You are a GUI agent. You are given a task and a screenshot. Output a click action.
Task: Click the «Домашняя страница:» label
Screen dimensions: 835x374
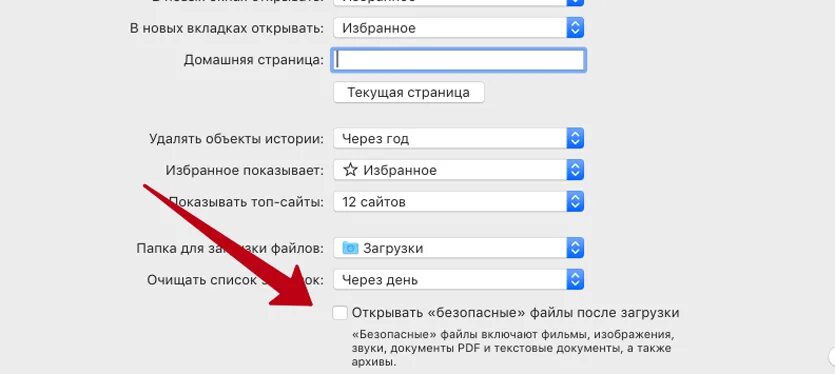[x=253, y=60]
